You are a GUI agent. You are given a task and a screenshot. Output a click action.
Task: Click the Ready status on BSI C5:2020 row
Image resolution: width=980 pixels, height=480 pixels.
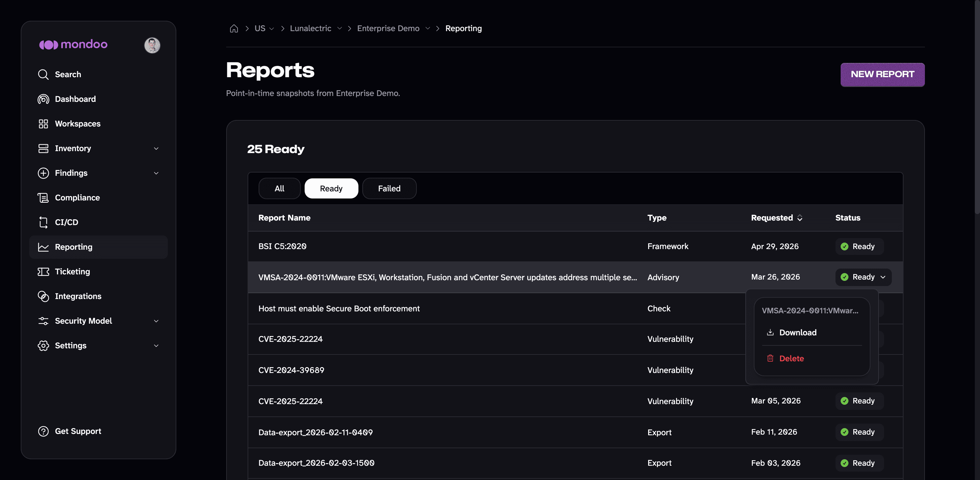click(x=859, y=247)
